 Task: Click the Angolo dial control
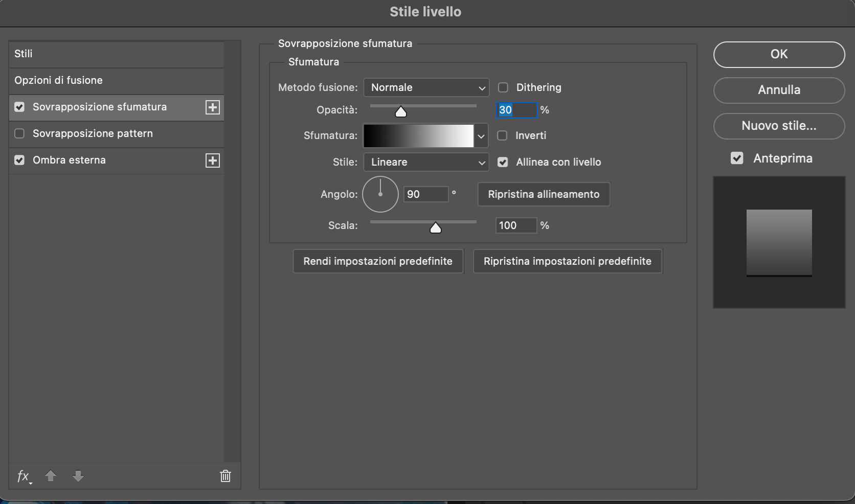point(380,194)
